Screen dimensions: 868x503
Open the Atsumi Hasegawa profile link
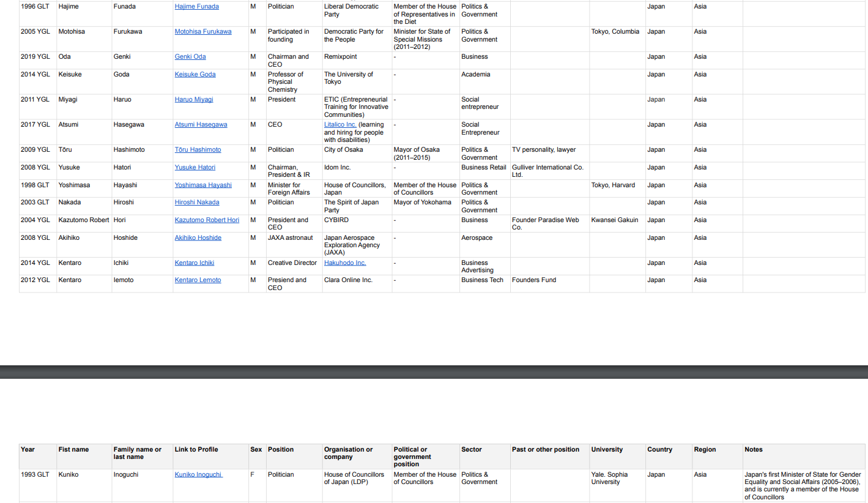(201, 124)
